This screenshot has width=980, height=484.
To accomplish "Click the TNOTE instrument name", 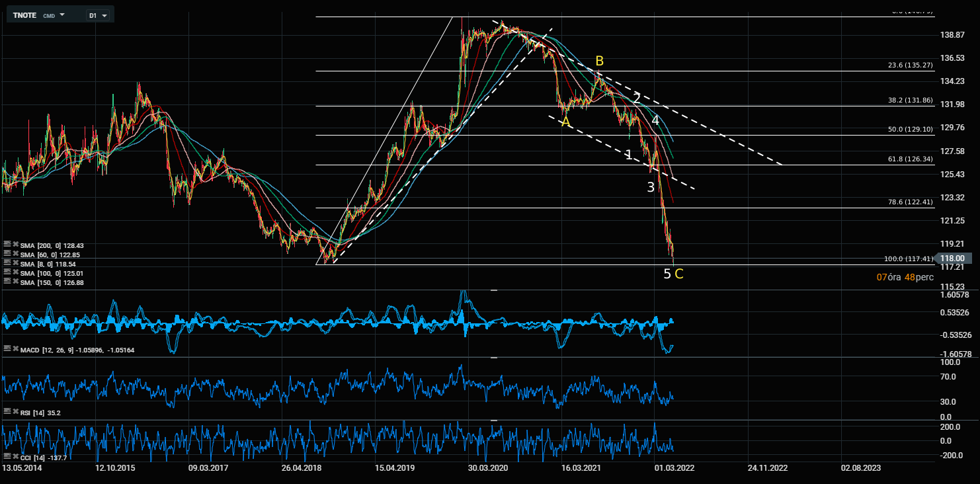I will tap(25, 15).
